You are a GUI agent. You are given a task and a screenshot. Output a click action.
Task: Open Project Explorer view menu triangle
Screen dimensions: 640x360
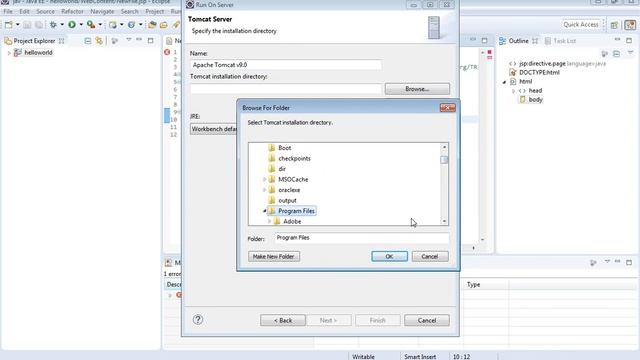[x=129, y=40]
